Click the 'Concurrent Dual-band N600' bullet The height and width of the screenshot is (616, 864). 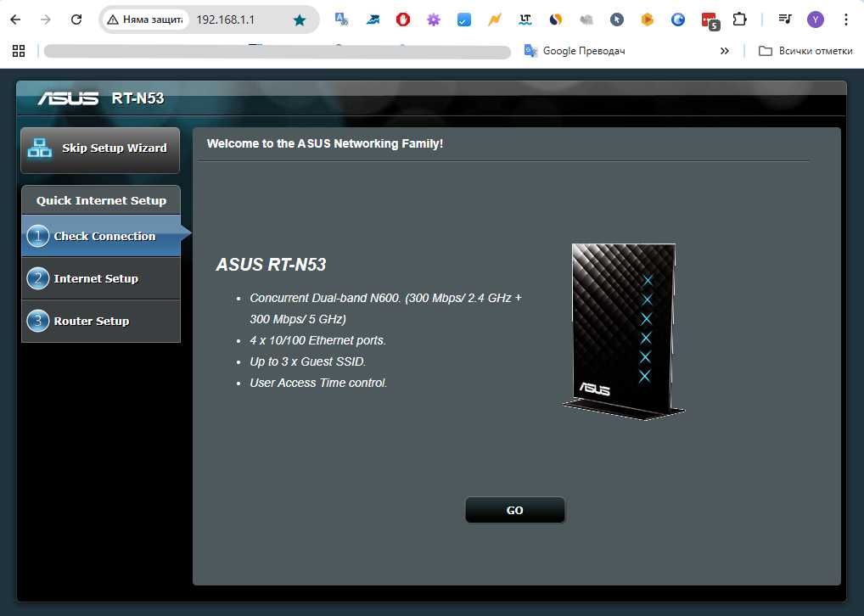pos(385,309)
